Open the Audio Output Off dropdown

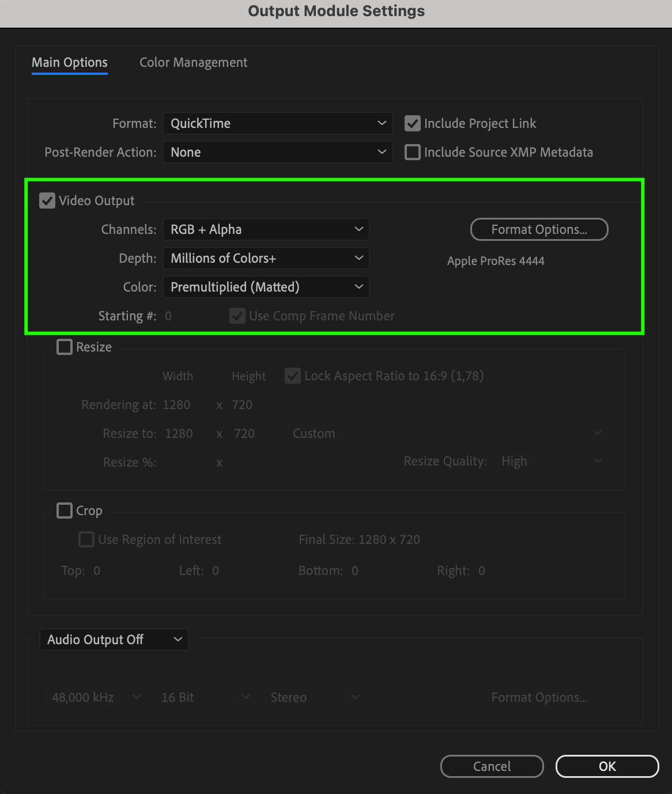114,640
